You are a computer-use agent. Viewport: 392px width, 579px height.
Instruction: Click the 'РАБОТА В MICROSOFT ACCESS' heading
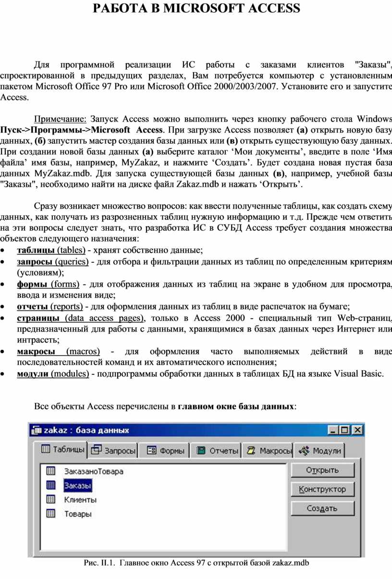(196, 8)
